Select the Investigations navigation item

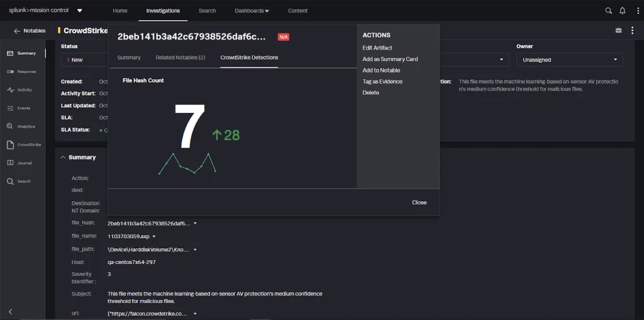(163, 11)
